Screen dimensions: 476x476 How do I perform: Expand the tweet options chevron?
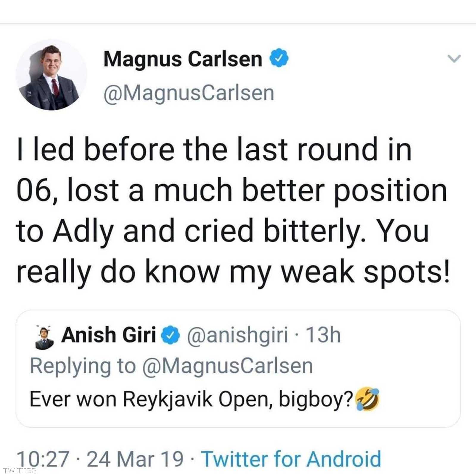(x=454, y=58)
